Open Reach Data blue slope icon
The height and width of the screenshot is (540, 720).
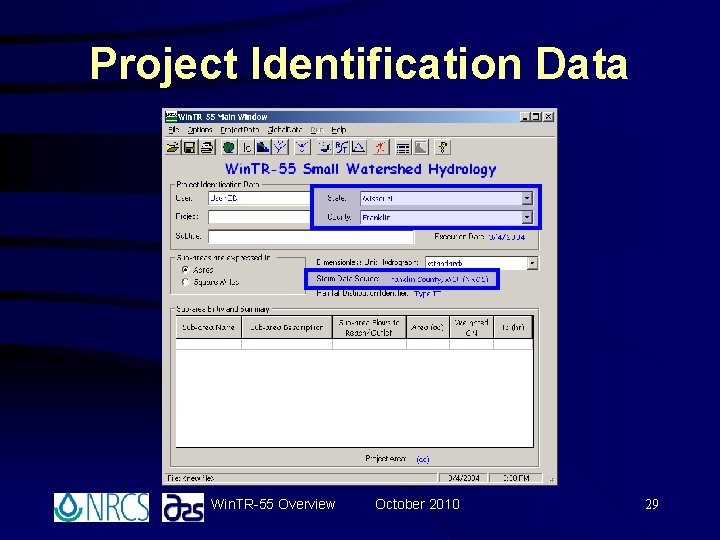(263, 147)
